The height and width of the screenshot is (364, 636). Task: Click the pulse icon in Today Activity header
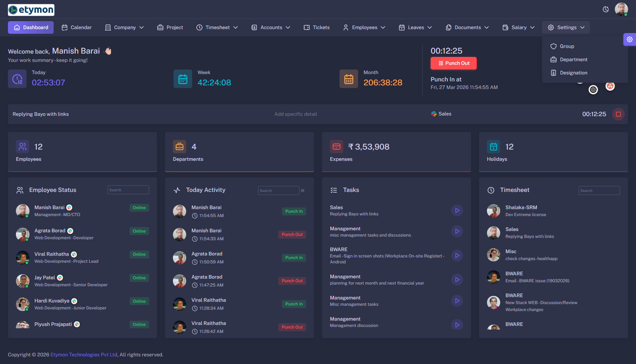(177, 190)
